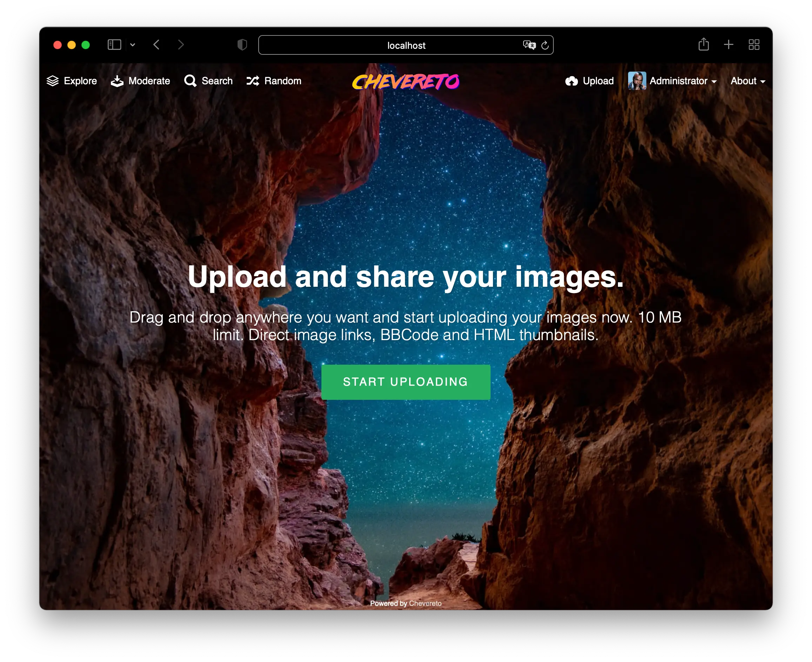Click the localhost address field
This screenshot has height=662, width=812.
click(406, 45)
